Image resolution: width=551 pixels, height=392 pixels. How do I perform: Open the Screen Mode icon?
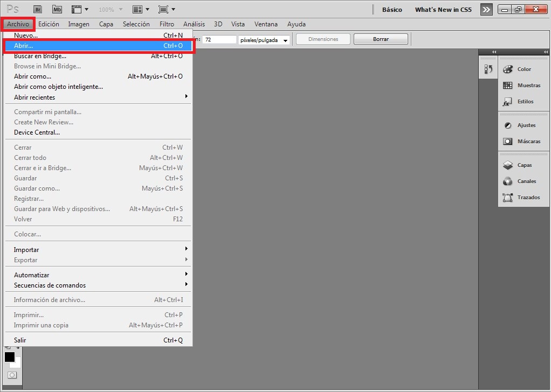[x=167, y=10]
